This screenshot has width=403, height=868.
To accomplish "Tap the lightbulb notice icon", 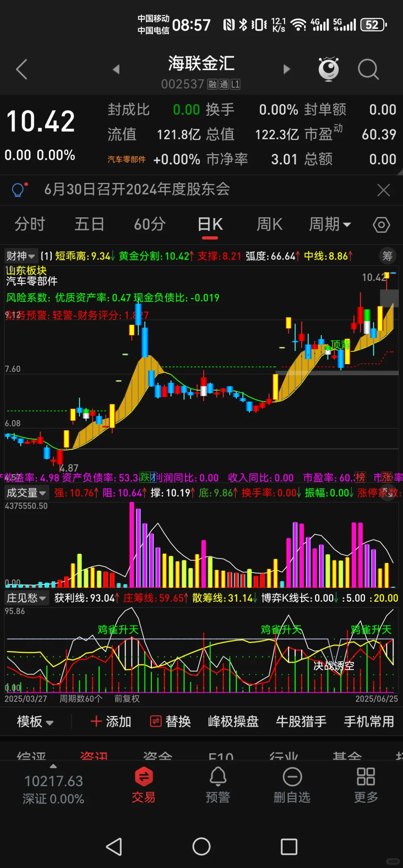I will [19, 189].
